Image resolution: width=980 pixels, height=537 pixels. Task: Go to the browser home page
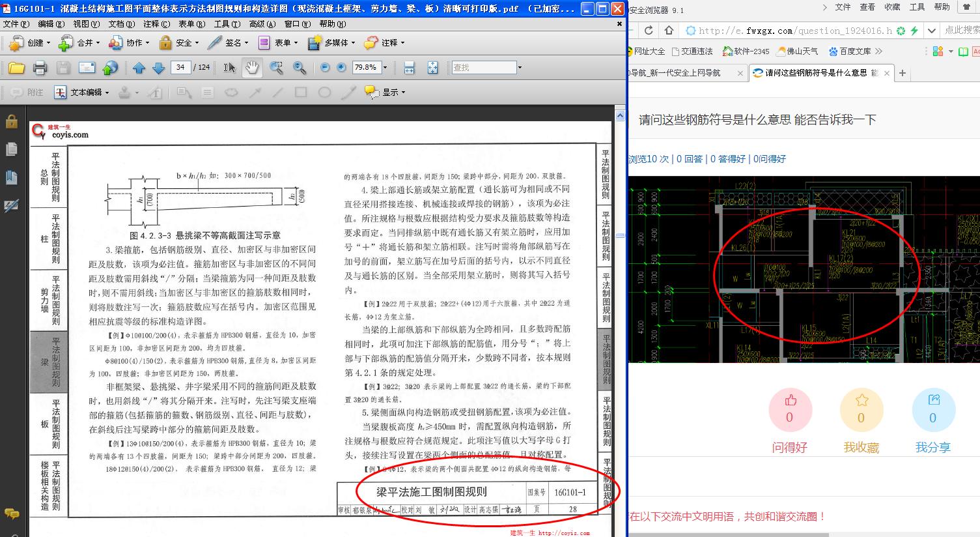click(669, 30)
